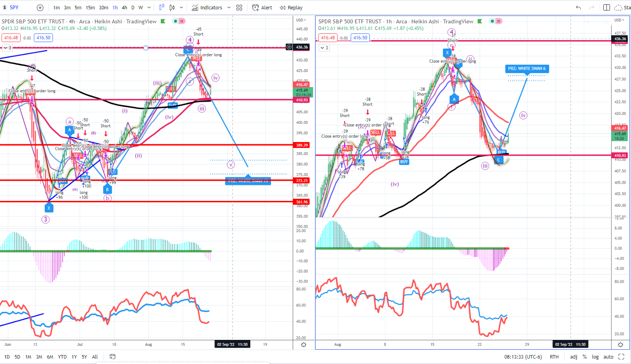Set date range to 5D

click(18, 357)
